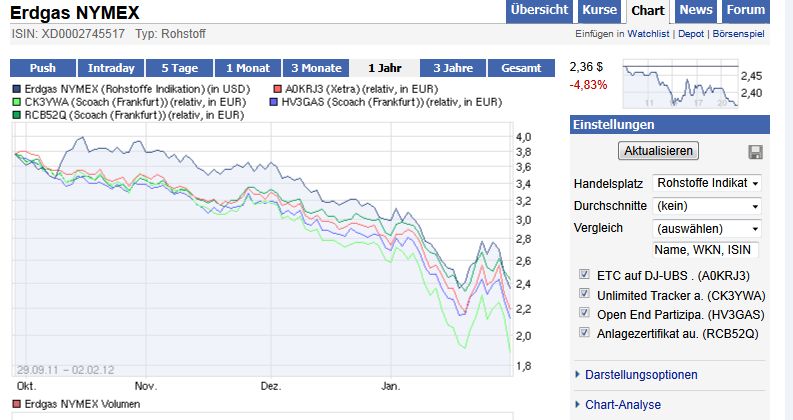Click the ISIN: XD0002745517 text
Viewport: 793px width, 420px height.
tap(68, 34)
